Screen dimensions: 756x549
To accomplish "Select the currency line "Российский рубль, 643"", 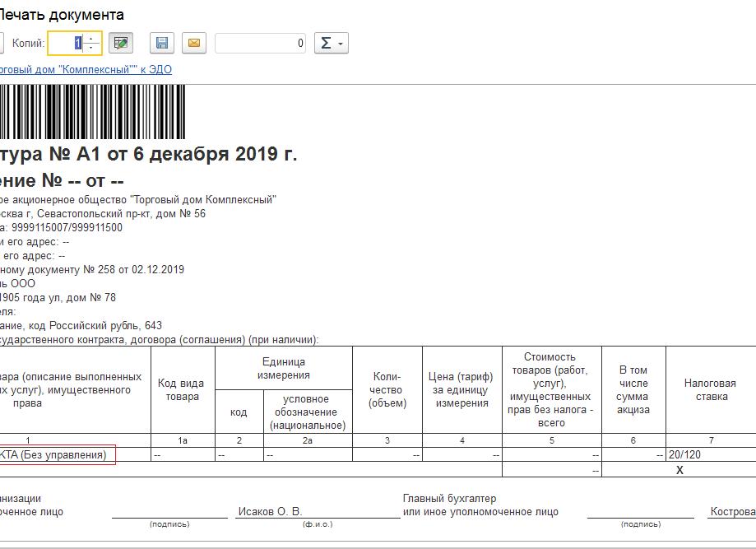I will (105, 326).
